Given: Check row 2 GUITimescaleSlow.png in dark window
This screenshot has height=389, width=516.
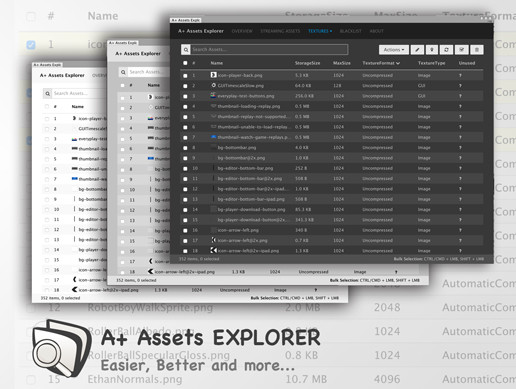Looking at the screenshot, I should coord(185,86).
